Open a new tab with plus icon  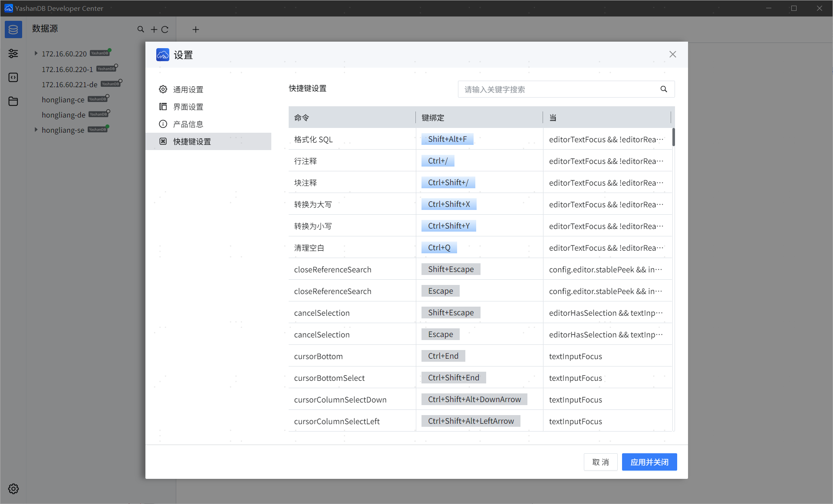[x=196, y=29]
